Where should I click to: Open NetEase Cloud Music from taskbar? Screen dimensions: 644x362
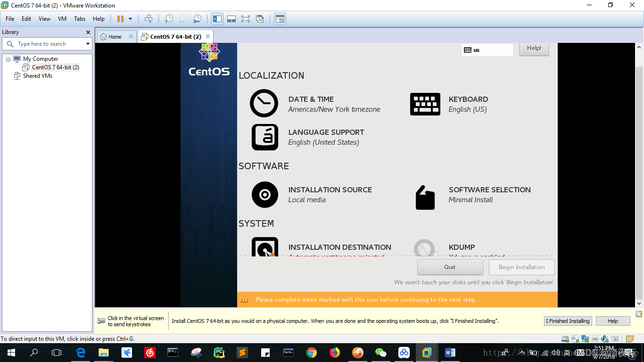150,353
